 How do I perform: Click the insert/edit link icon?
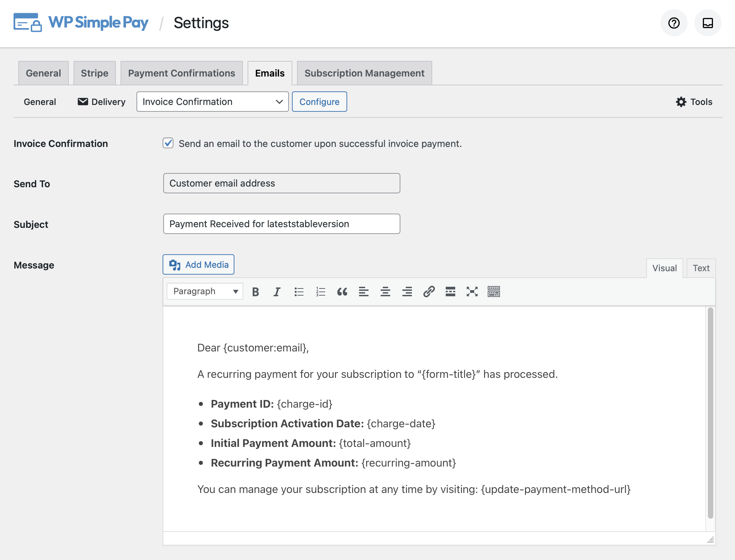point(429,292)
